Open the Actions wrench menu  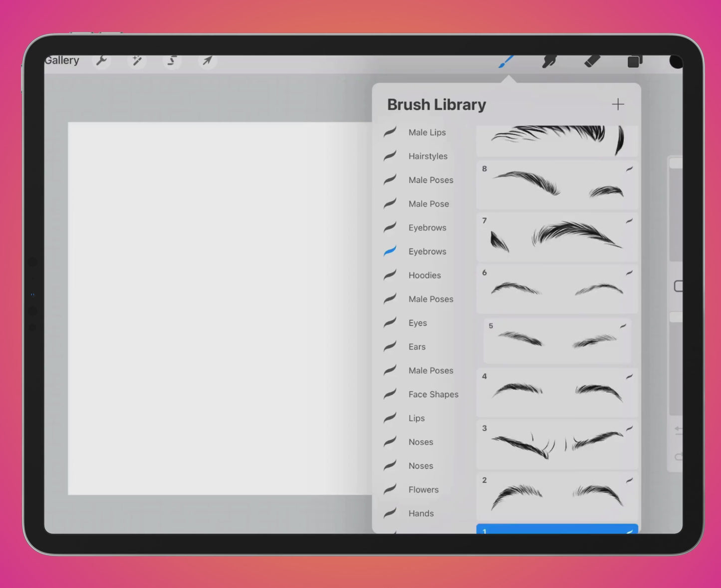(102, 60)
